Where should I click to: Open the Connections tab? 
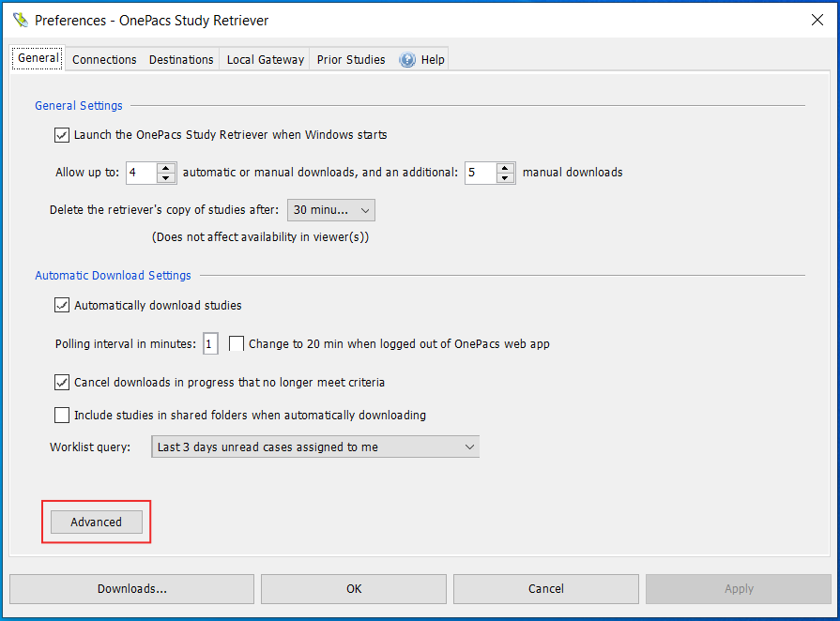click(104, 59)
